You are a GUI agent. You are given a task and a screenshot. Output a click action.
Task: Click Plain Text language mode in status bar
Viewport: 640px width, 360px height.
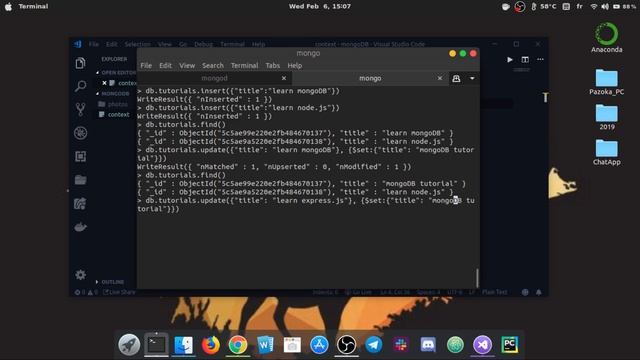[x=494, y=292]
